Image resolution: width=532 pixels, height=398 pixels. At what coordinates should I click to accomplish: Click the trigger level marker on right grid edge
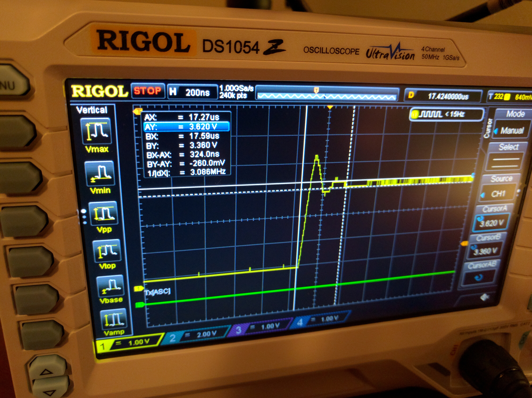click(x=464, y=244)
